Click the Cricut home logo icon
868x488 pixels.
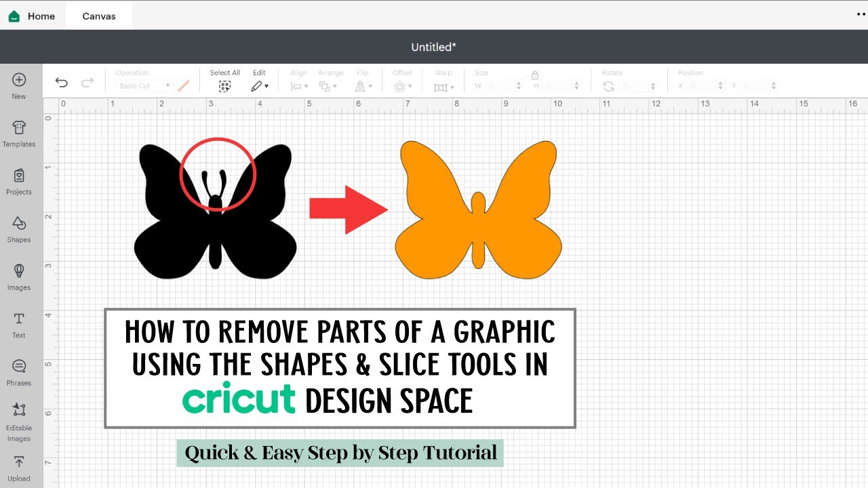(14, 16)
